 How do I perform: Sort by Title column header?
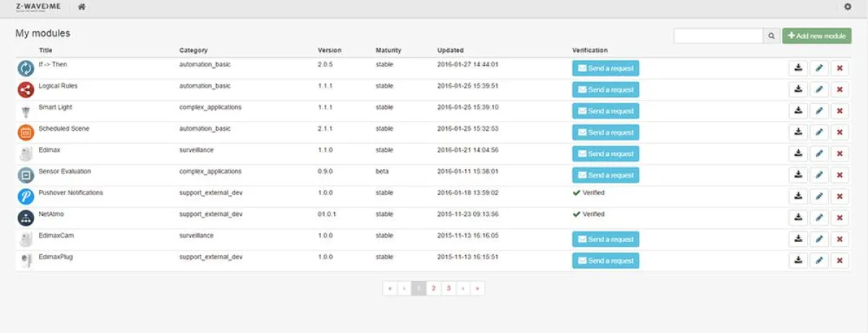pos(46,51)
